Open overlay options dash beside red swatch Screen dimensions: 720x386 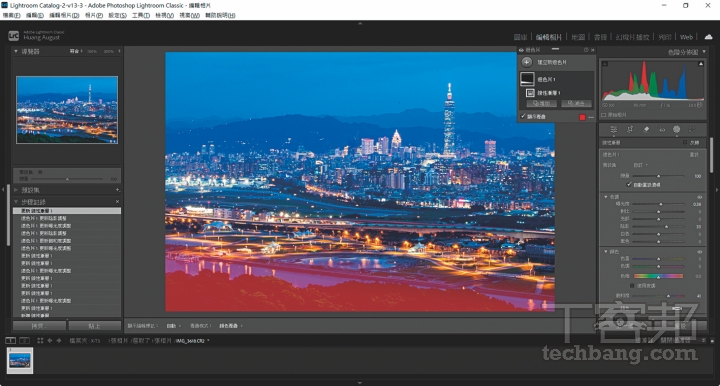pos(591,117)
